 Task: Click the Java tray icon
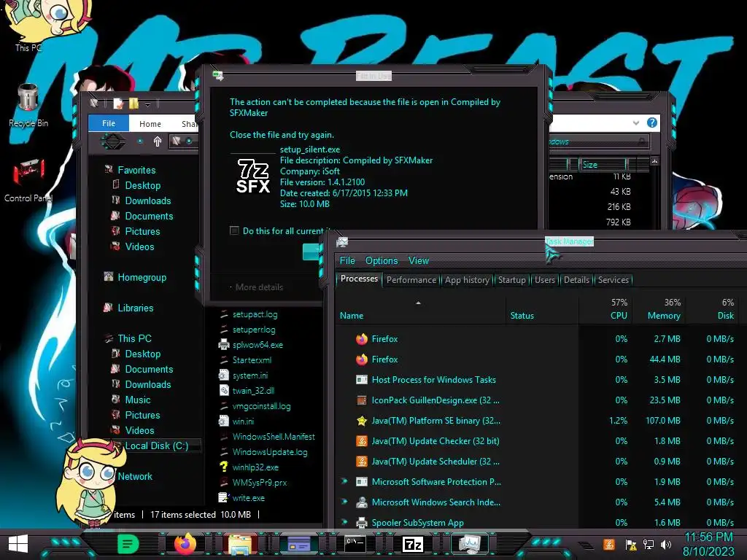click(608, 544)
